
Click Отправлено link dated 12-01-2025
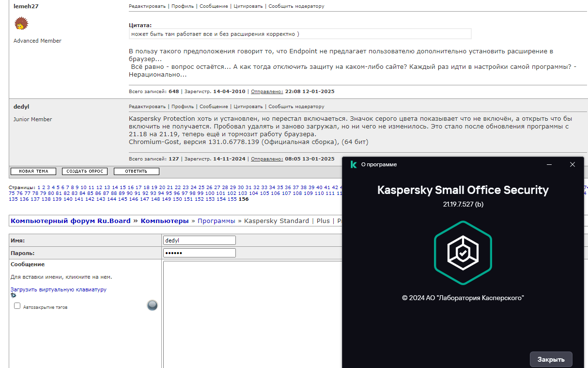pos(267,91)
